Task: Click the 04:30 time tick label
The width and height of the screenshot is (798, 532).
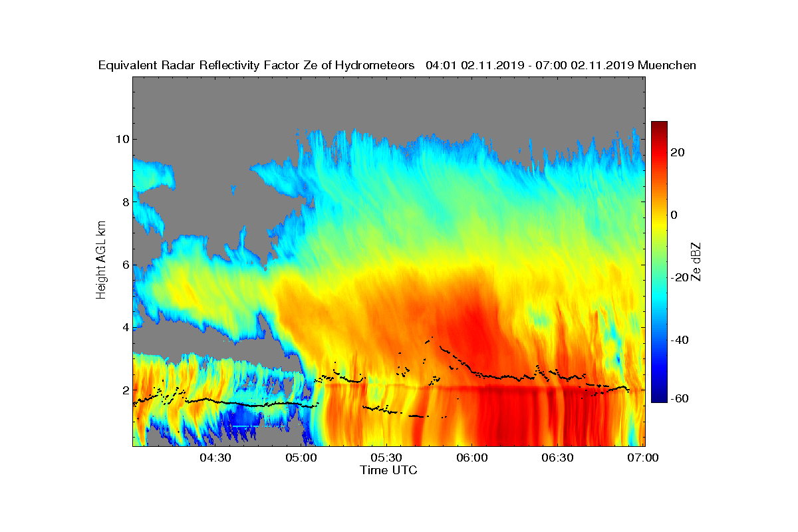Action: tap(215, 458)
